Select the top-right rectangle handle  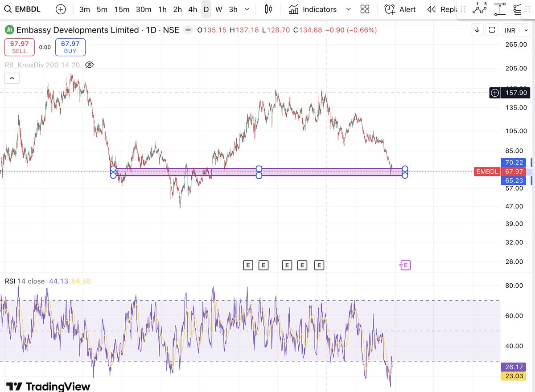click(405, 169)
